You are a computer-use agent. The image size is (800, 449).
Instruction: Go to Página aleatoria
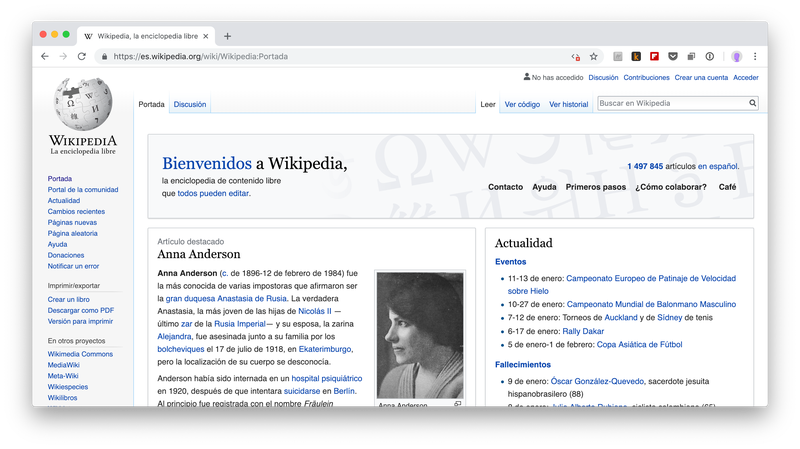[72, 233]
